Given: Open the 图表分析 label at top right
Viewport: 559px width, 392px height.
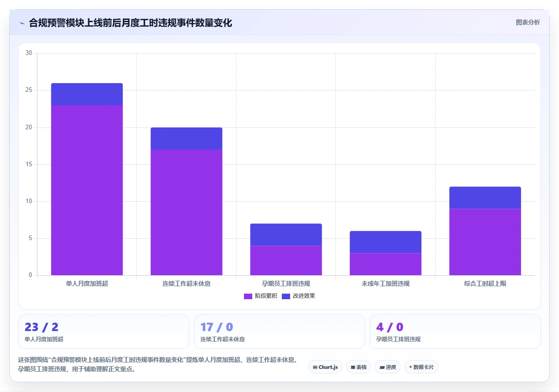Looking at the screenshot, I should 528,22.
